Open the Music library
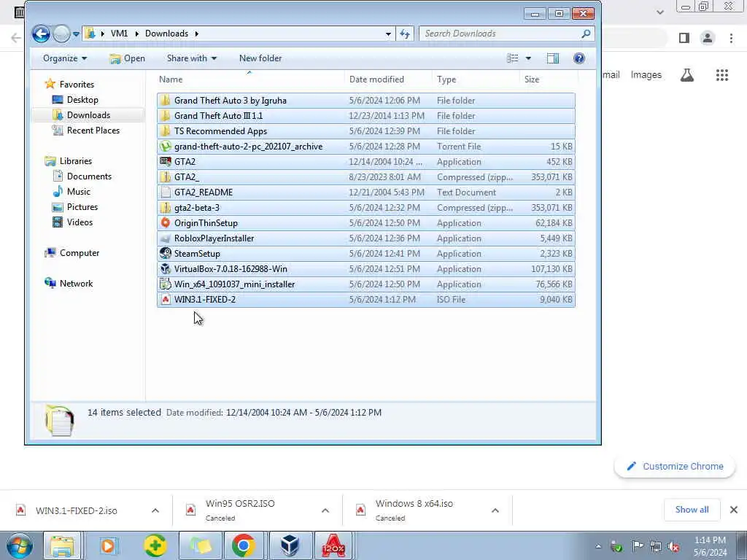Image resolution: width=747 pixels, height=560 pixels. pyautogui.click(x=78, y=192)
